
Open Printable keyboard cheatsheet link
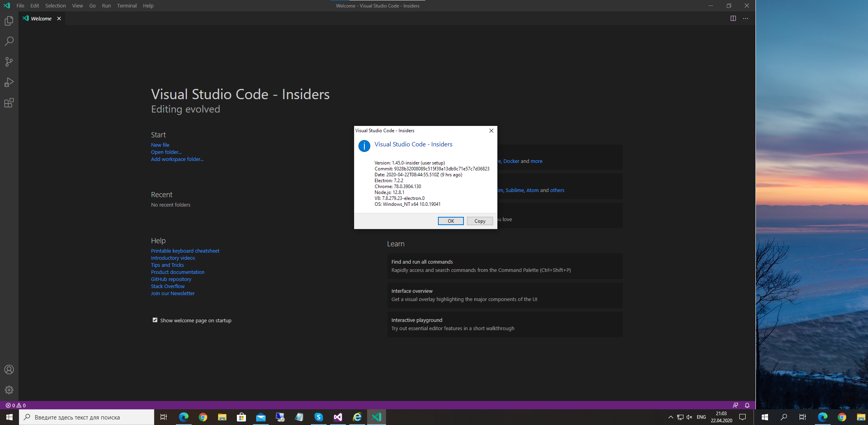coord(185,251)
